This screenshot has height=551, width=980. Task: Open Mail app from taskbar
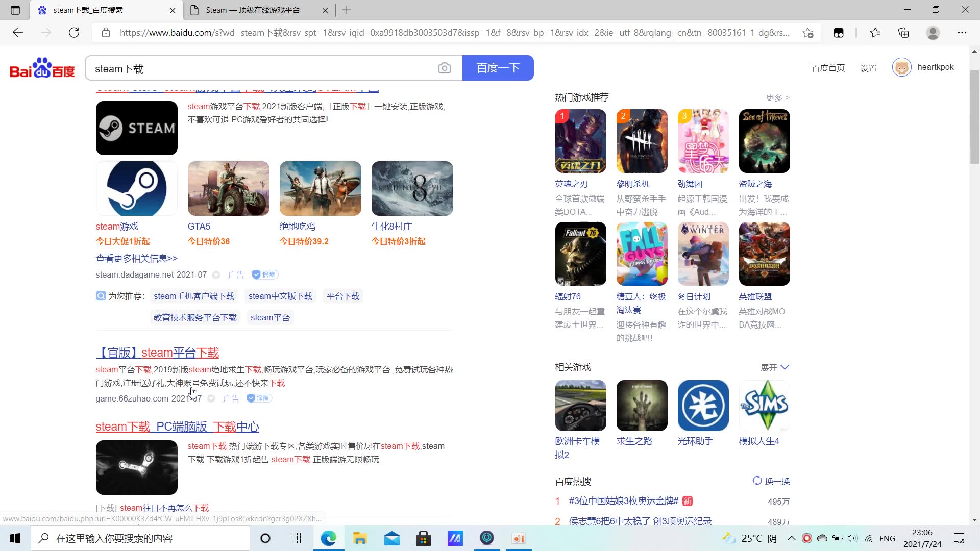pyautogui.click(x=392, y=538)
